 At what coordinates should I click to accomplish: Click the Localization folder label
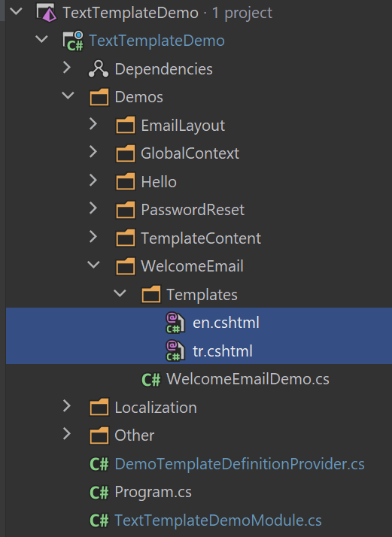(x=156, y=408)
